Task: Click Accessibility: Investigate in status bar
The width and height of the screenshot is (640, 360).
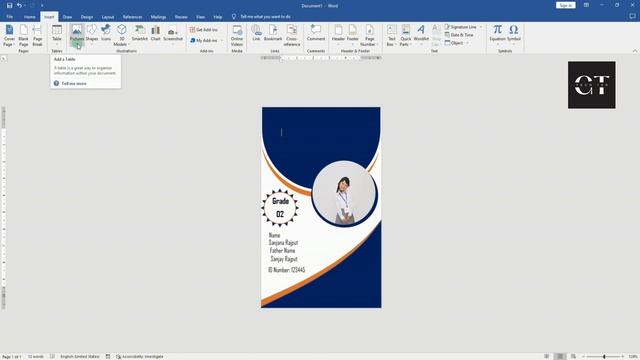Action: (x=140, y=356)
